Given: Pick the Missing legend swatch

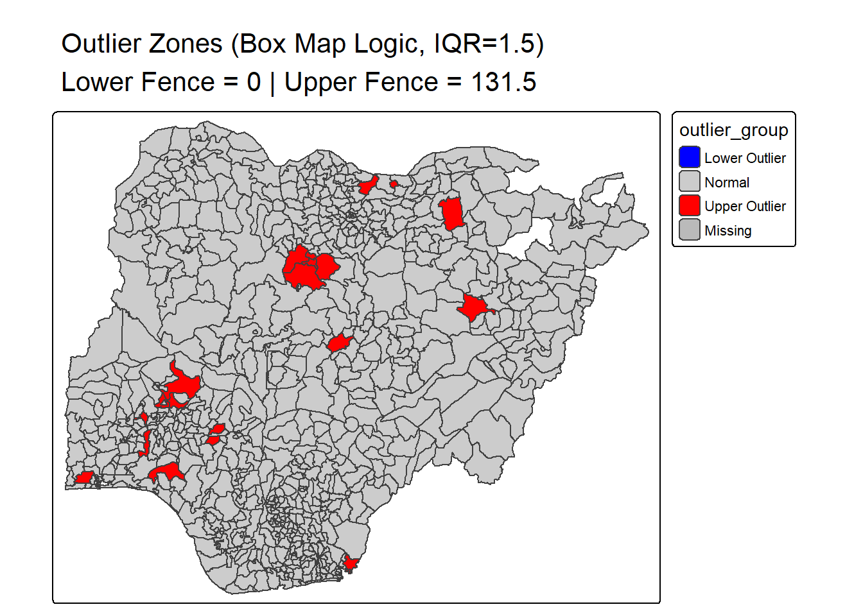Looking at the screenshot, I should click(689, 230).
